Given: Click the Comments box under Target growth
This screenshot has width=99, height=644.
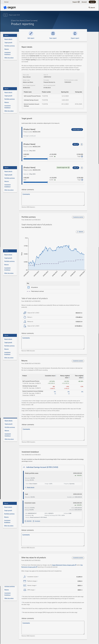Looking at the screenshot, I should click(x=53, y=199).
